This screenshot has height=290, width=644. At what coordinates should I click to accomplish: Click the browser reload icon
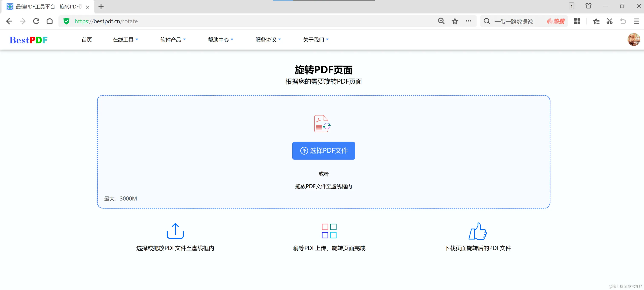coord(36,21)
